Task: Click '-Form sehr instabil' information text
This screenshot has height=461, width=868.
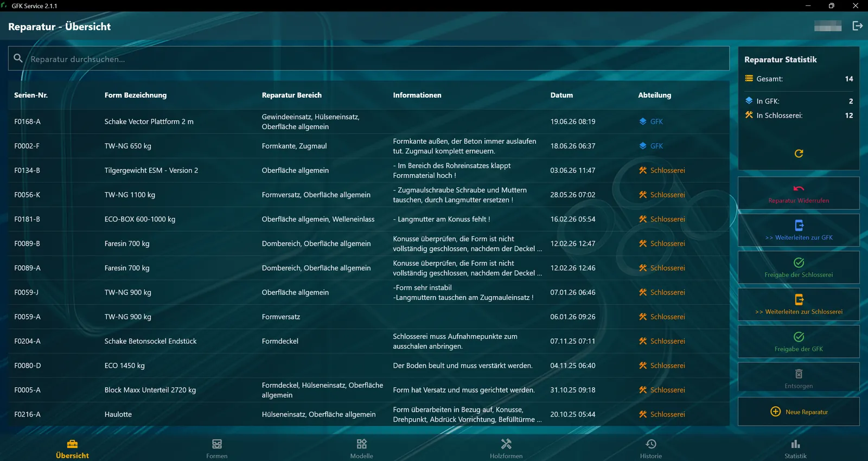Action: 423,287
